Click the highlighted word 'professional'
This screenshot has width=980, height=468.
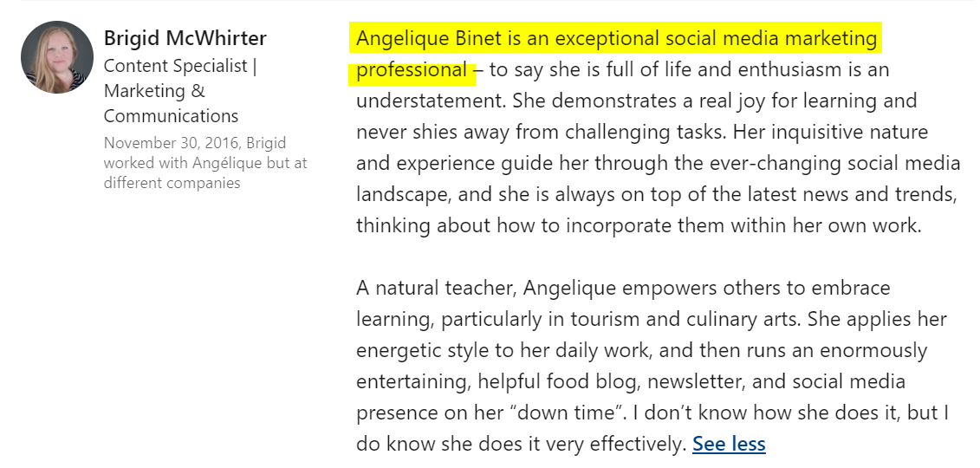tap(412, 70)
